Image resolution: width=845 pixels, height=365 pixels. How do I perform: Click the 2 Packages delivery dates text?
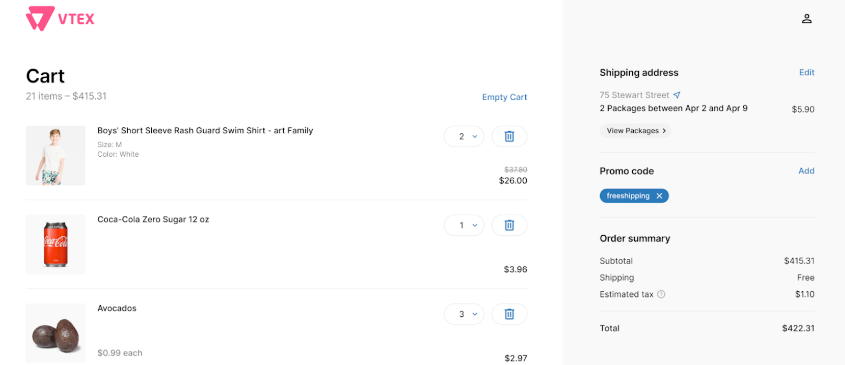pos(674,108)
